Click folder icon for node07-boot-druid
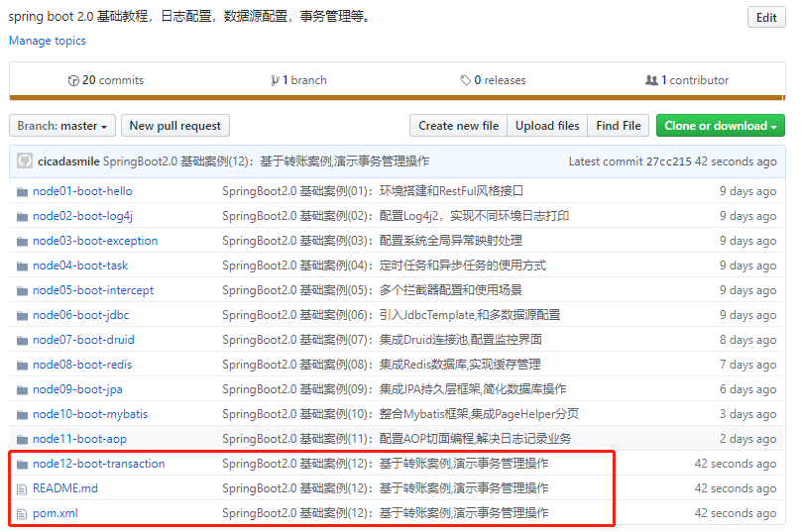The image size is (801, 532). (22, 341)
